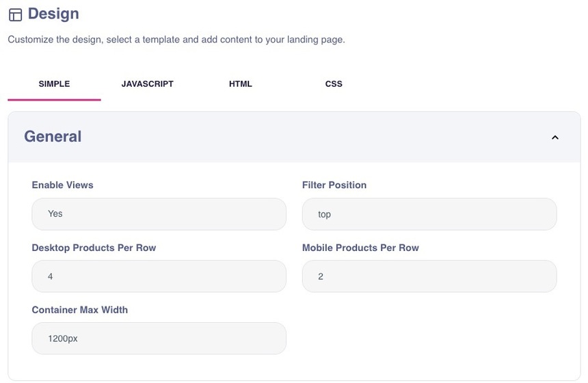Click the General section title text
Image resolution: width=588 pixels, height=383 pixels.
pos(53,137)
